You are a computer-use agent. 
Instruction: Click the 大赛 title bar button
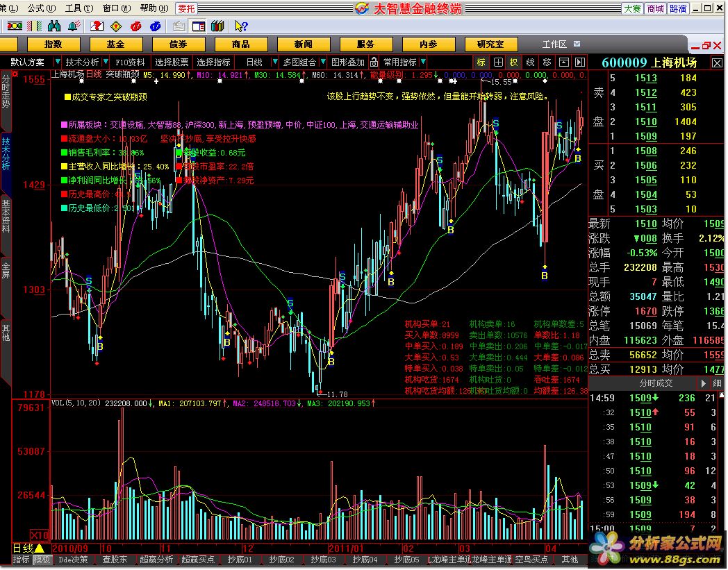tap(632, 8)
